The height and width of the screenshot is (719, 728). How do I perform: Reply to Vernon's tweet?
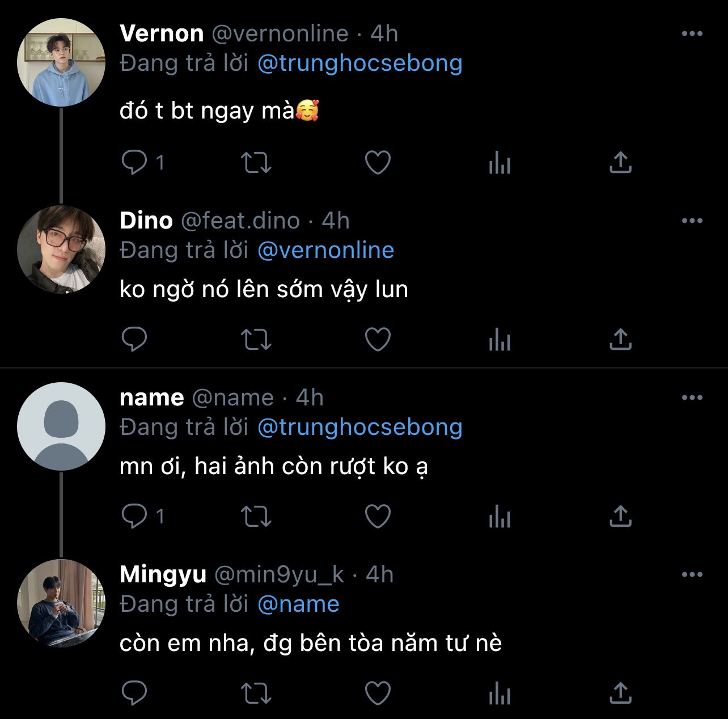(x=134, y=163)
